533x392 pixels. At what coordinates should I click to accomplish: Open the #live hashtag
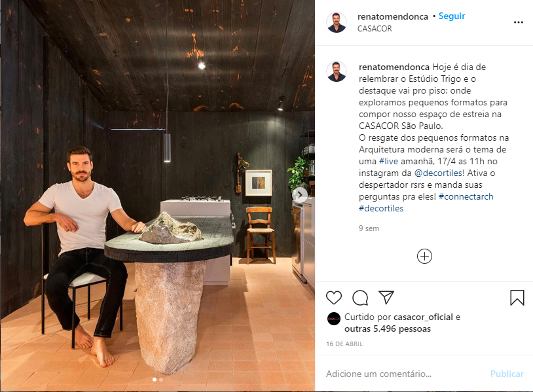(388, 162)
